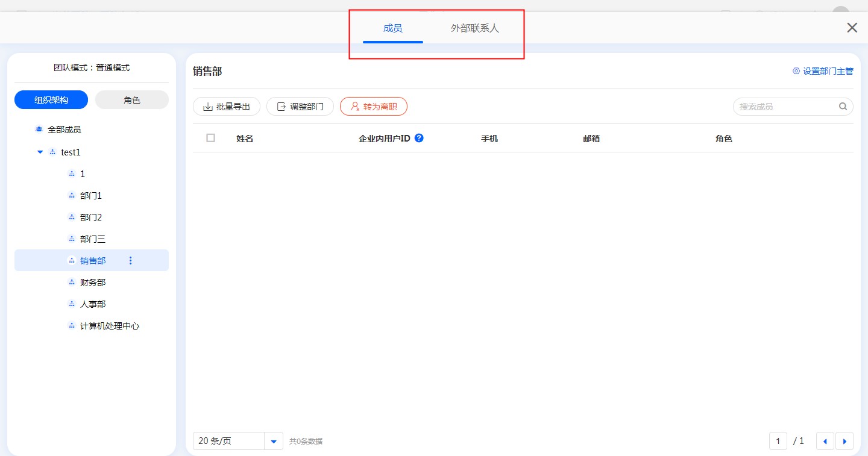Click the three-dot menu beside 销售部
868x456 pixels.
click(x=131, y=261)
